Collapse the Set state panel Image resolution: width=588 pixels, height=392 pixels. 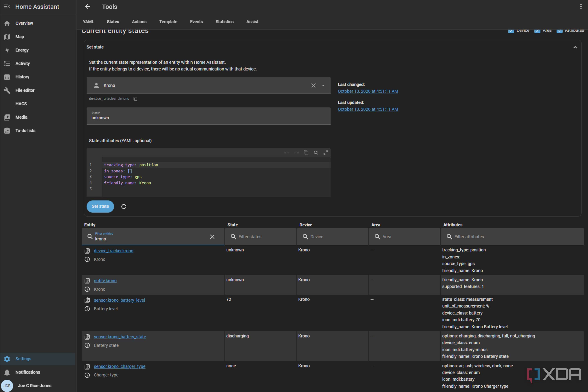tap(575, 47)
